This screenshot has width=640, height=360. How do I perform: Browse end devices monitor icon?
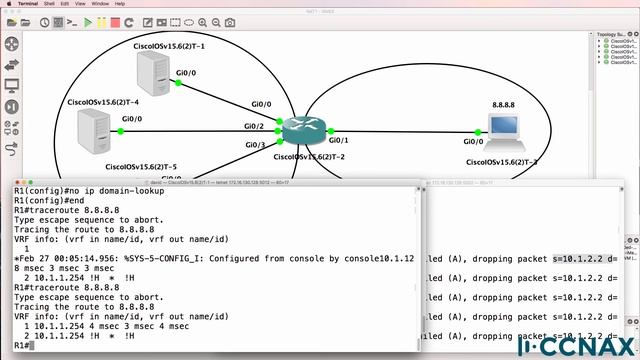12,85
